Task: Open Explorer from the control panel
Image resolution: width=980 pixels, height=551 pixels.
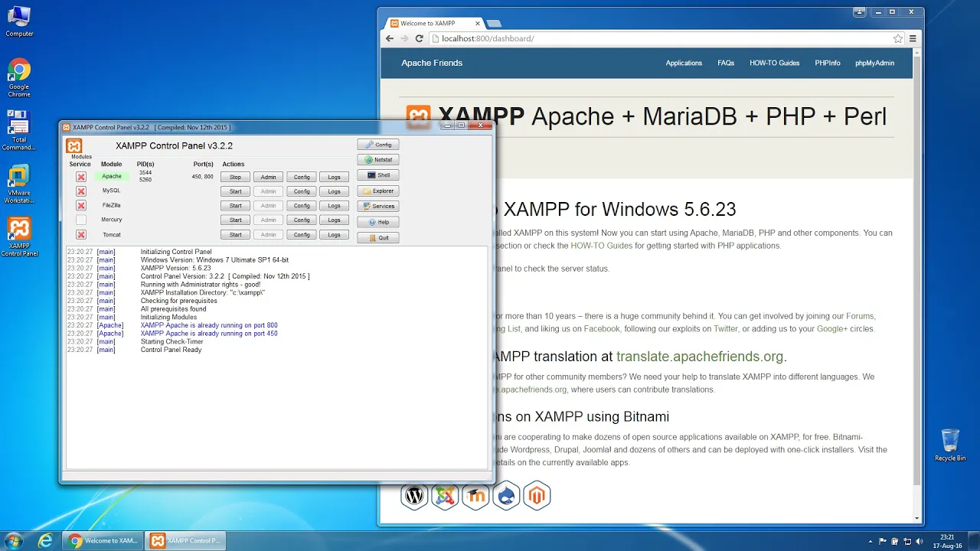Action: (x=377, y=191)
